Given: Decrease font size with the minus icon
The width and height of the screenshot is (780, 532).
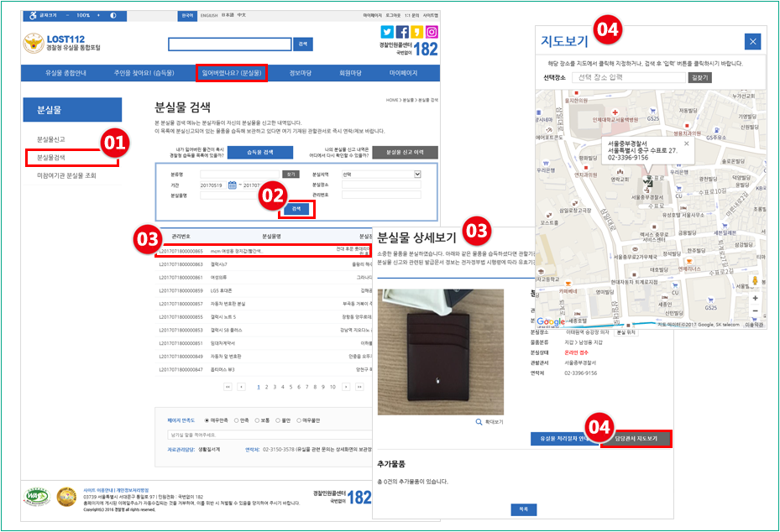Looking at the screenshot, I should tap(68, 15).
